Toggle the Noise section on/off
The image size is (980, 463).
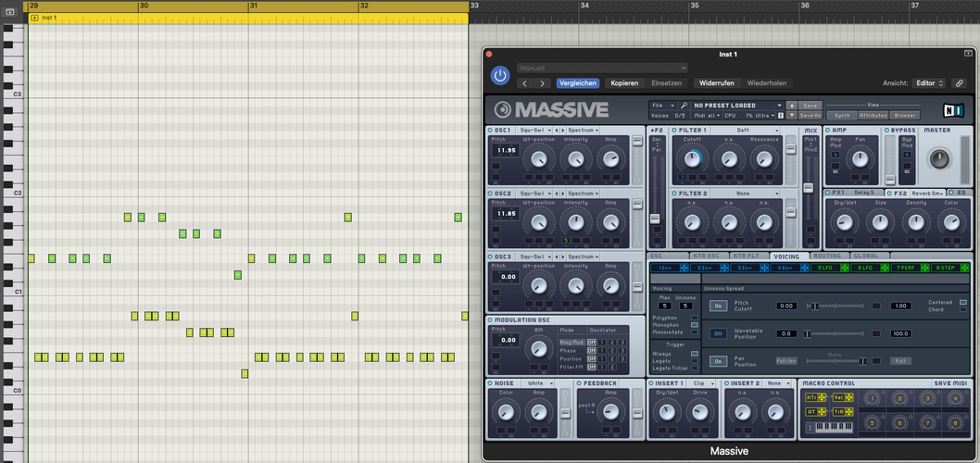490,383
